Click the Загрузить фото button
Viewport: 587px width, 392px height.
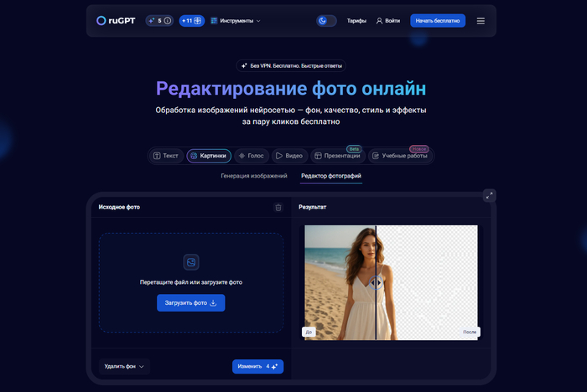(190, 302)
